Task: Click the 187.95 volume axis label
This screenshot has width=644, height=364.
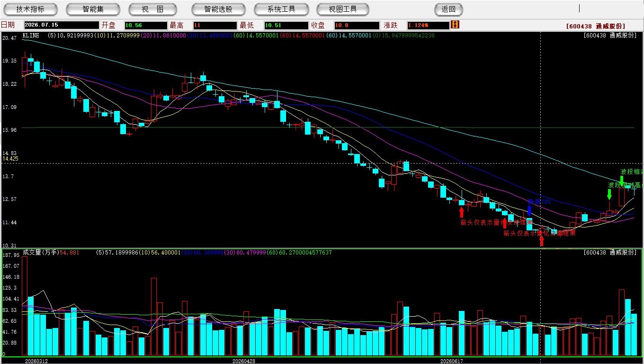Action: click(10, 255)
